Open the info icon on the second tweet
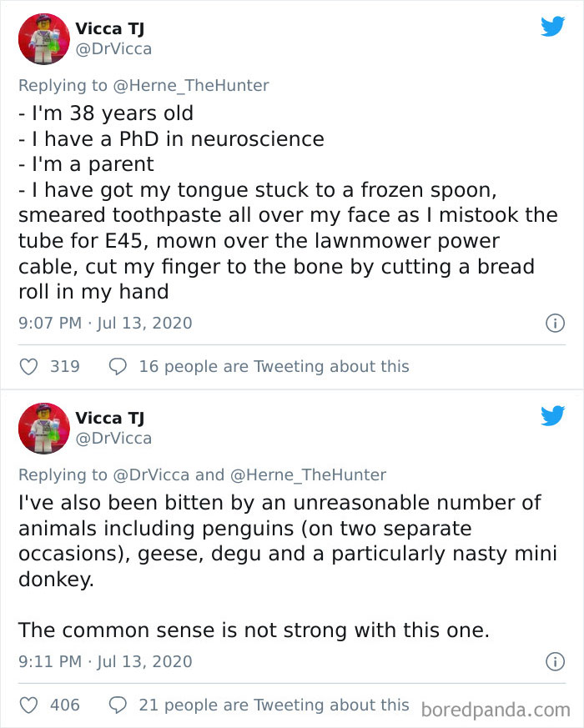 tap(555, 661)
